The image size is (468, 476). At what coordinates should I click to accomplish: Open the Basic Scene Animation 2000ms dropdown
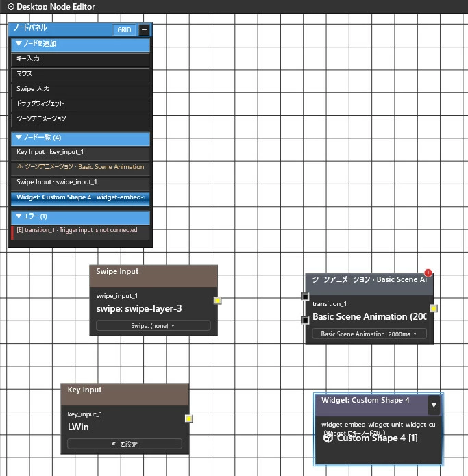[x=369, y=334]
